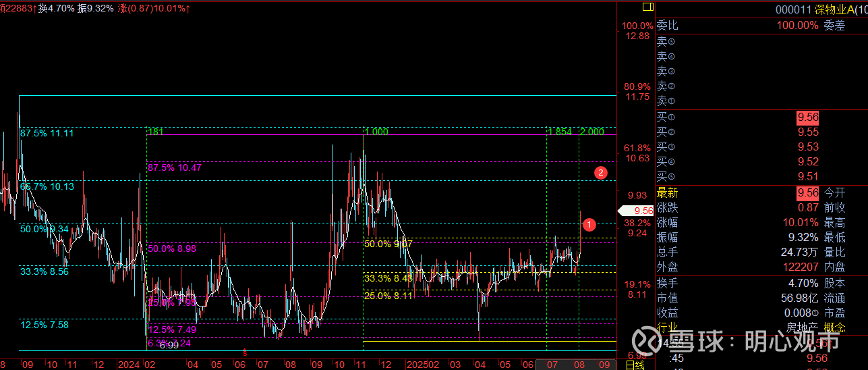Select cyan Fibonacci label 12.5% 7.58
This screenshot has width=868, height=370.
[44, 325]
